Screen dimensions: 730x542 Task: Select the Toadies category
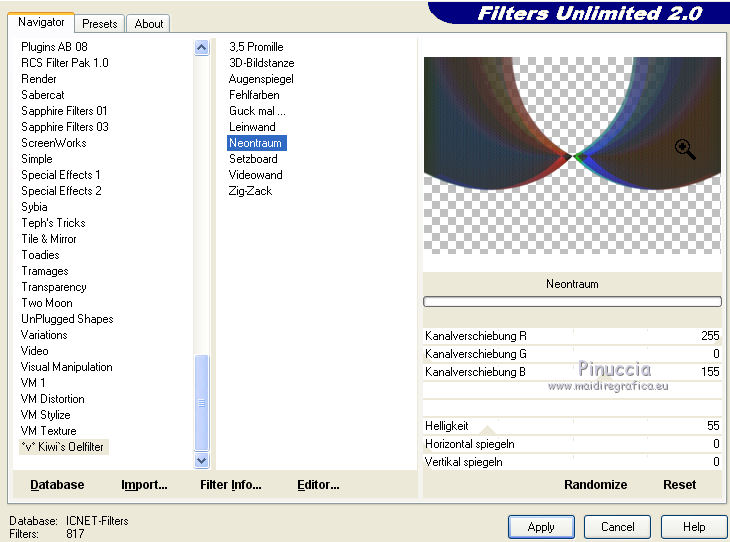click(x=41, y=255)
